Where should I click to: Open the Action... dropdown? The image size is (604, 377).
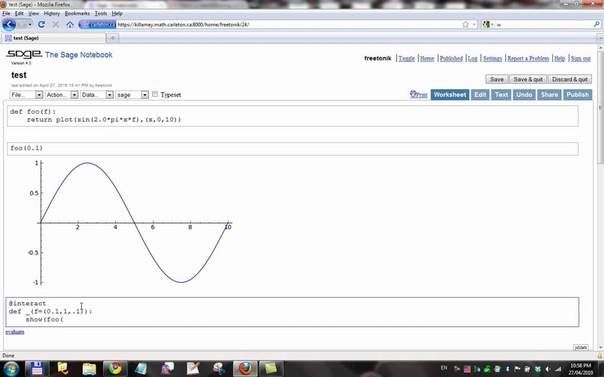click(62, 95)
